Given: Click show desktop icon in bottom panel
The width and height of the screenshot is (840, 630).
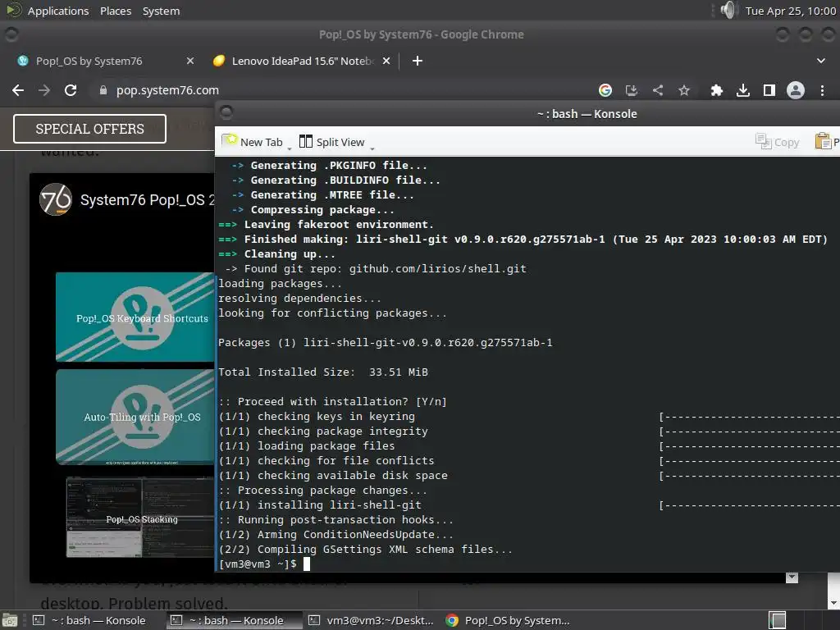Looking at the screenshot, I should pos(10,620).
